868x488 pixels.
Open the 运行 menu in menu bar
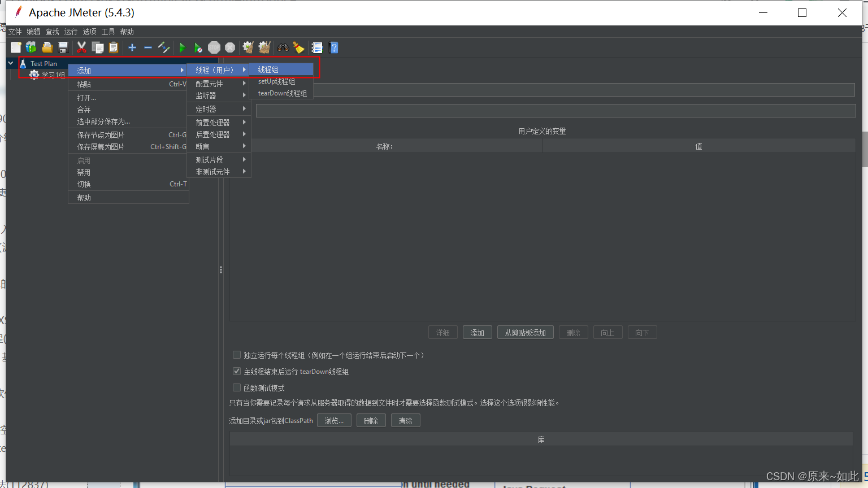pos(71,32)
